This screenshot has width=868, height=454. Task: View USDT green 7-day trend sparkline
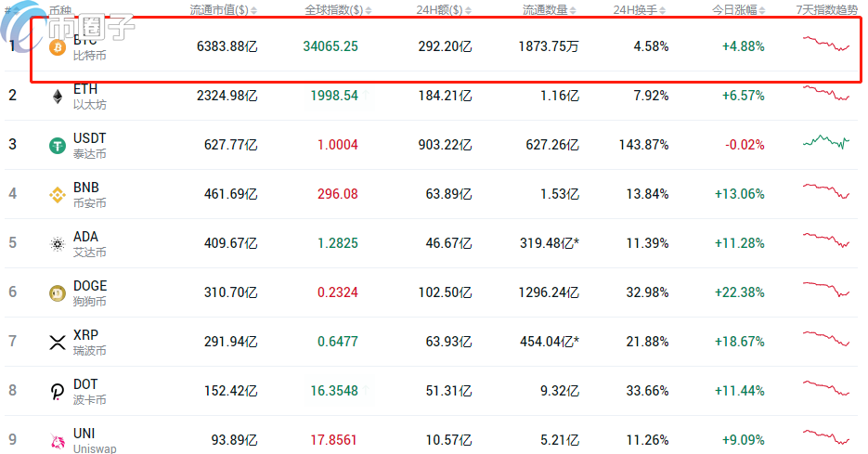point(826,142)
